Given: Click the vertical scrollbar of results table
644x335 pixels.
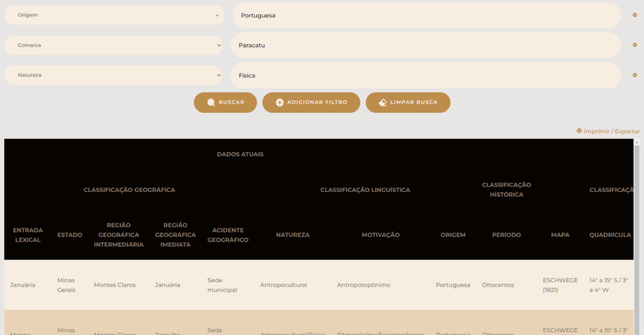Looking at the screenshot, I should (x=637, y=239).
